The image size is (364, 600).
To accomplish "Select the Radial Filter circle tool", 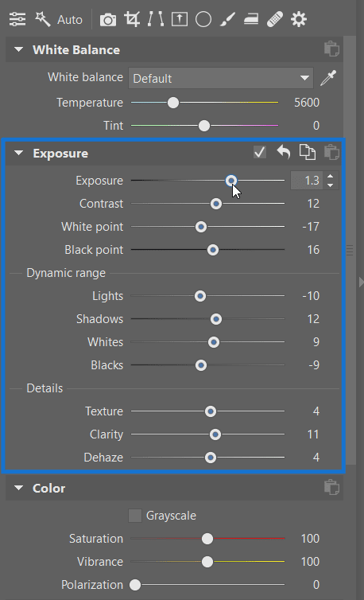I will [x=203, y=19].
